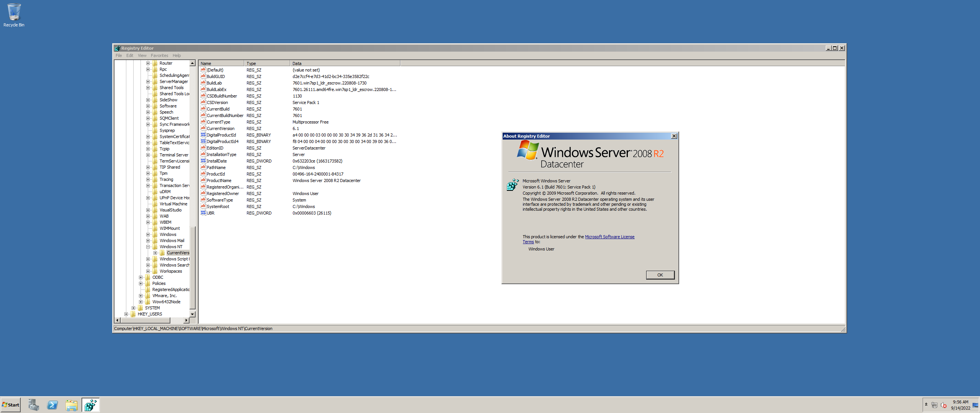This screenshot has width=980, height=413.
Task: Click tree pane horizontal scroll right arrow
Action: 186,320
